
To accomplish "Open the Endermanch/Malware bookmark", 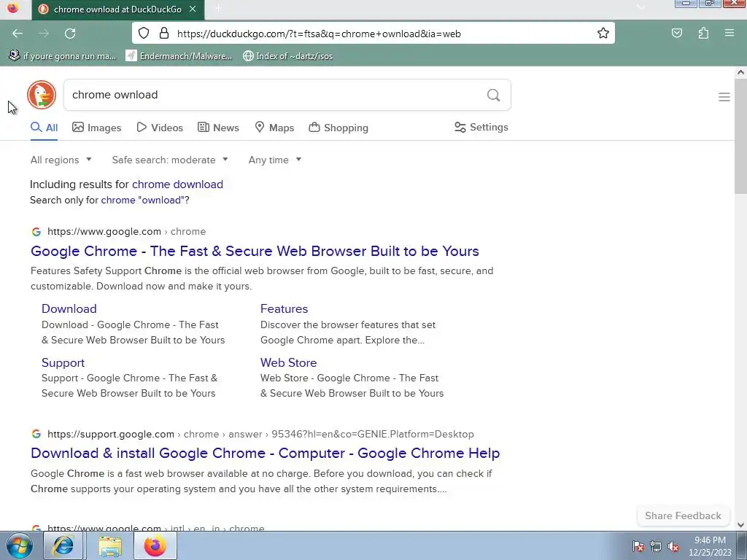I will (179, 55).
